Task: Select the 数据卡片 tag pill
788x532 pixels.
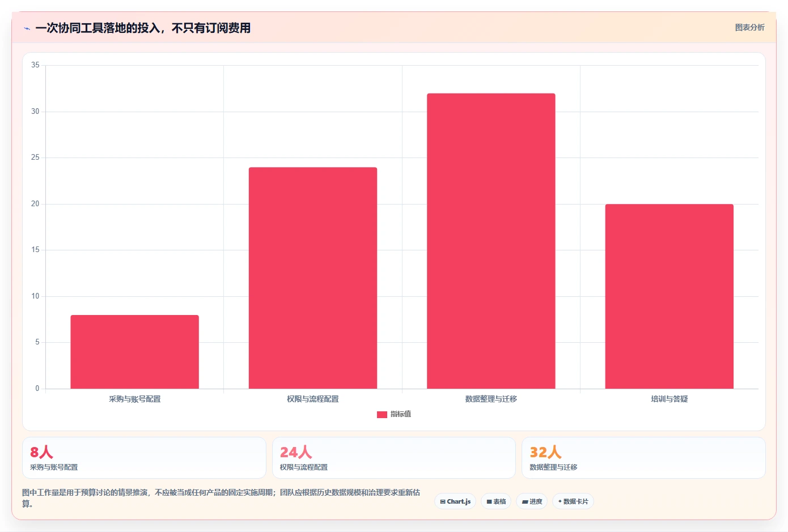Action: coord(573,501)
